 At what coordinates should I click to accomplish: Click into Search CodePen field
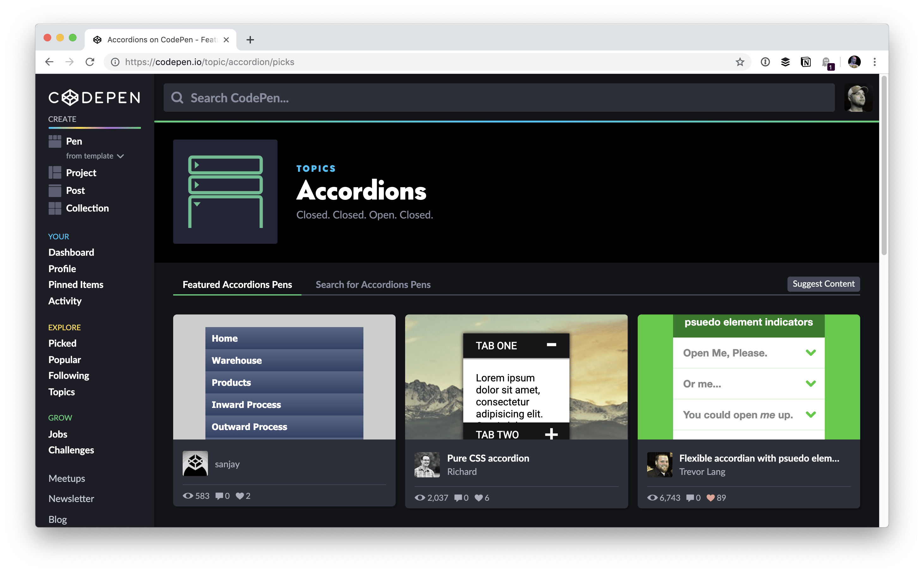[498, 98]
